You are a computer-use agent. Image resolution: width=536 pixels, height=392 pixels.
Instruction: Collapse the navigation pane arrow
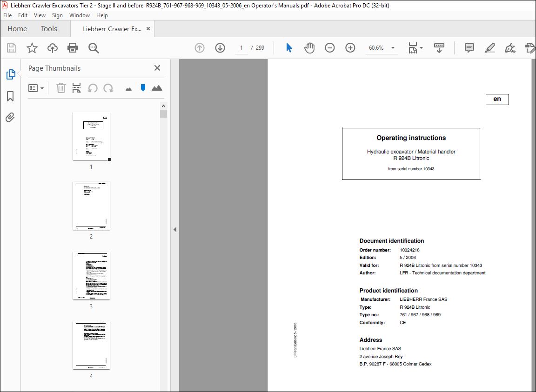(175, 229)
